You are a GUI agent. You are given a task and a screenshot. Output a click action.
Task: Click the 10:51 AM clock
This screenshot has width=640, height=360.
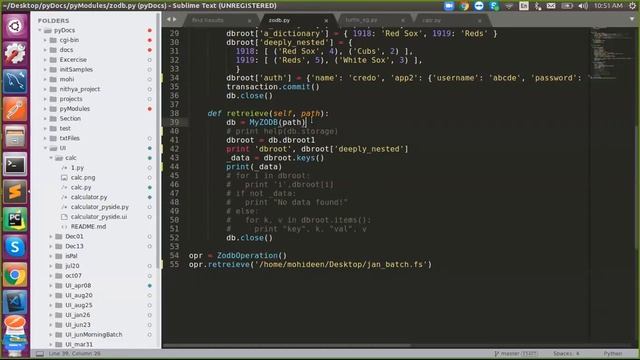(608, 6)
